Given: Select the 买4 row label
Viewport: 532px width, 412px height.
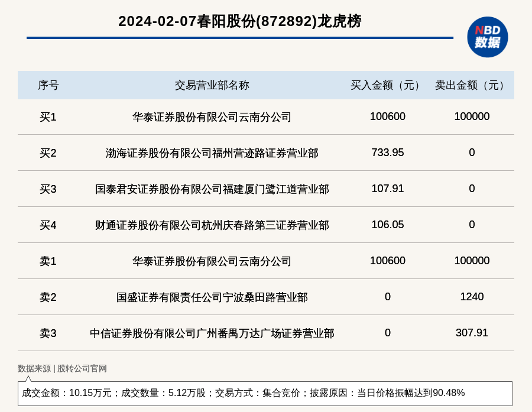Looking at the screenshot, I should tap(48, 225).
